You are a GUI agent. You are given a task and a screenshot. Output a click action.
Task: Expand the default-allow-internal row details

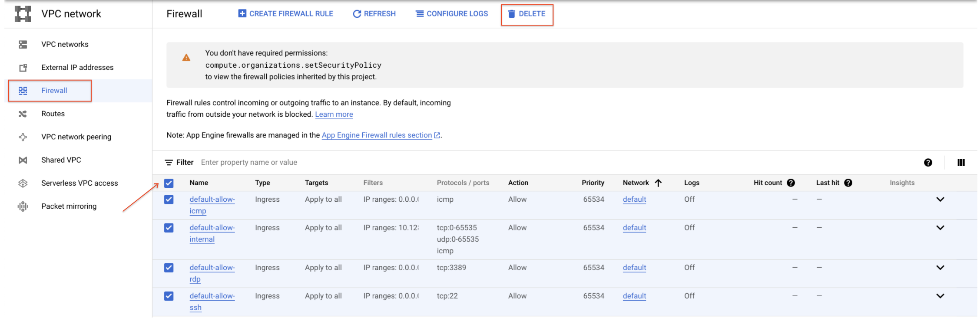(940, 228)
